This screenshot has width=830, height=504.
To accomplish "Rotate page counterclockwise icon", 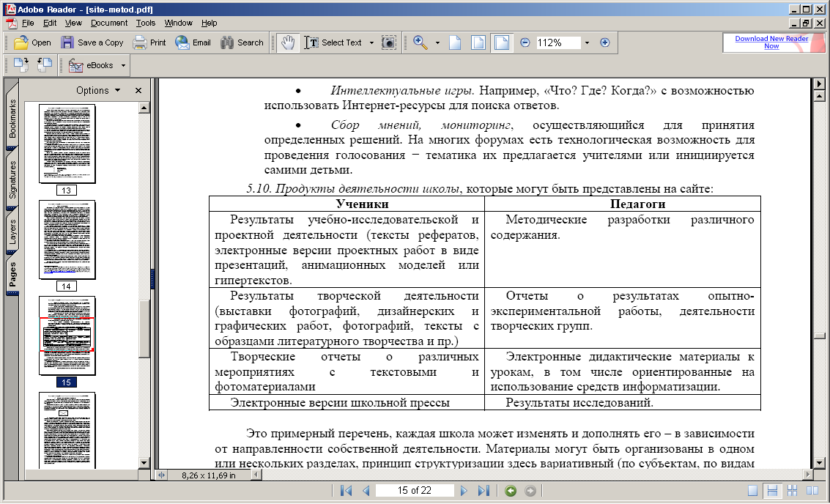I will point(45,65).
